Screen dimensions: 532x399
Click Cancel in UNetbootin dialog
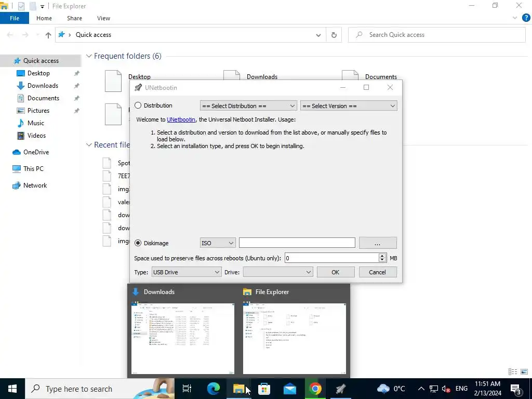tap(378, 272)
